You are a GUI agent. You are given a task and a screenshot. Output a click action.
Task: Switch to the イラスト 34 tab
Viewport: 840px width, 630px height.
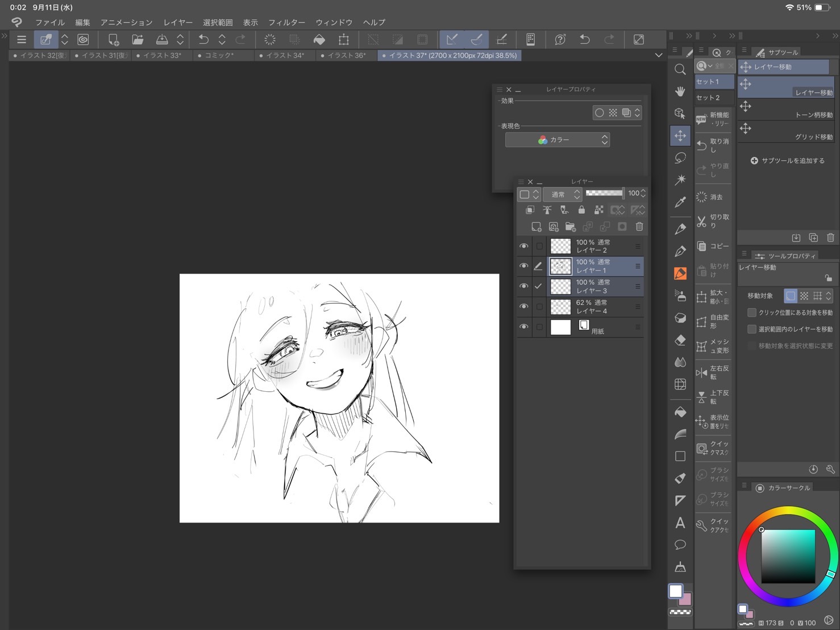285,55
